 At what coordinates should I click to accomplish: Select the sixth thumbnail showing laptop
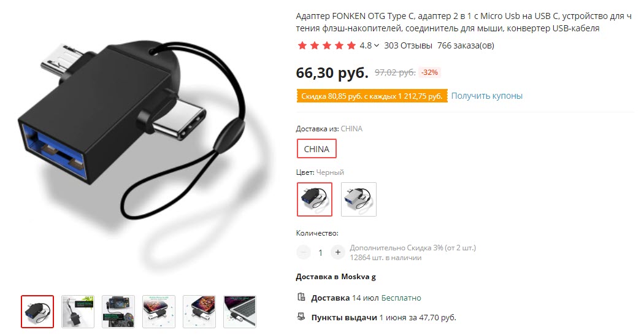[240, 312]
